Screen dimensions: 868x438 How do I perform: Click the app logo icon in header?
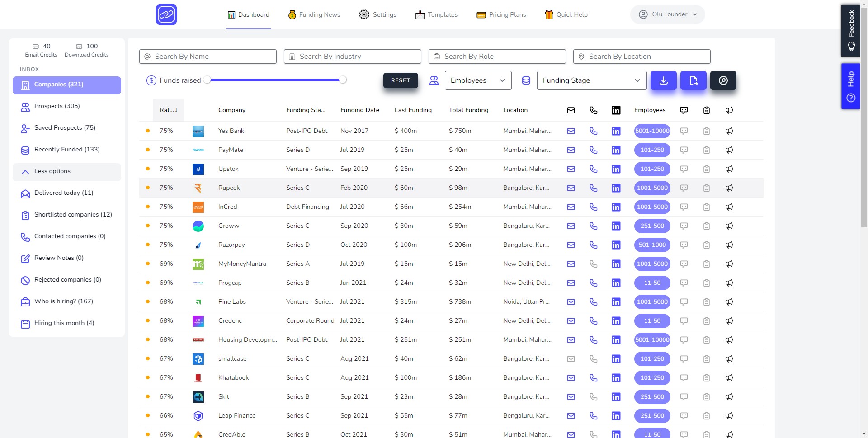[166, 14]
